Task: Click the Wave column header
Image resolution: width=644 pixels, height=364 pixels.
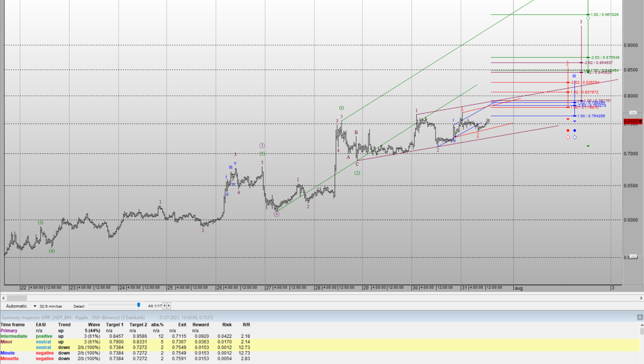Action: (x=94, y=325)
